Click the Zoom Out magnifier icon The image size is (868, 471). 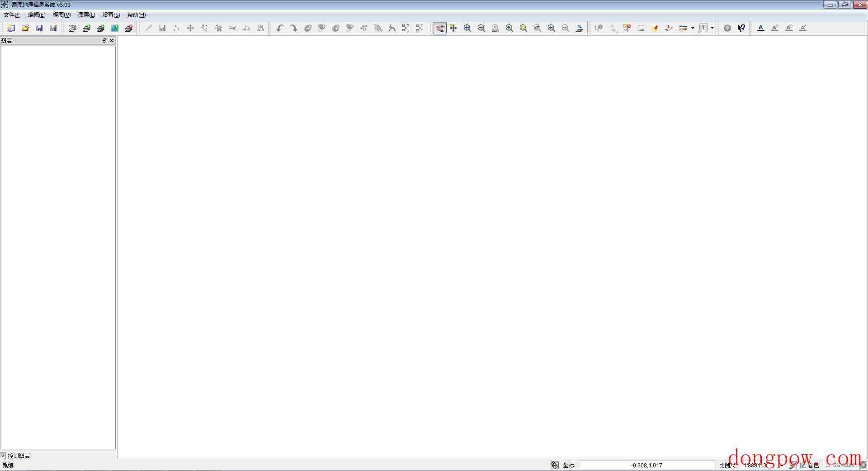pos(481,28)
